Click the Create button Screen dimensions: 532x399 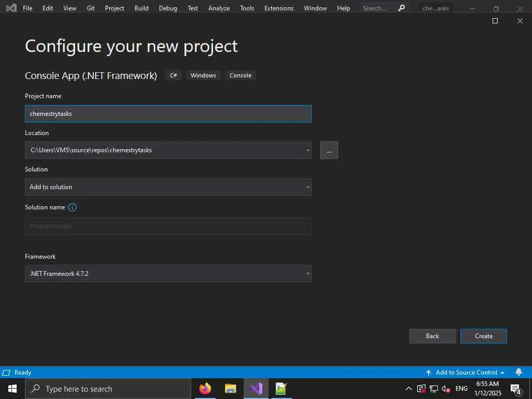(x=484, y=336)
